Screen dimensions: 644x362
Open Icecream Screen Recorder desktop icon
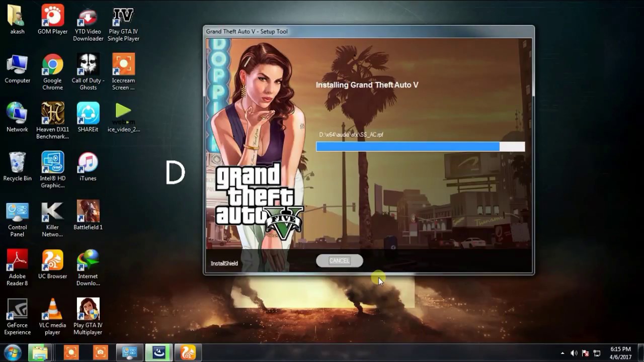(x=123, y=72)
